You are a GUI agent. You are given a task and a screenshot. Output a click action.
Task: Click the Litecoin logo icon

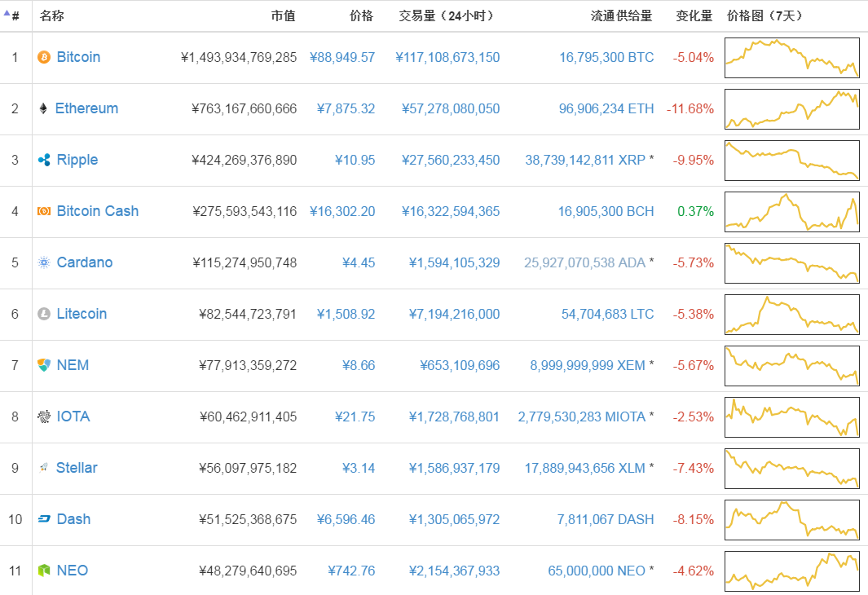coord(44,314)
